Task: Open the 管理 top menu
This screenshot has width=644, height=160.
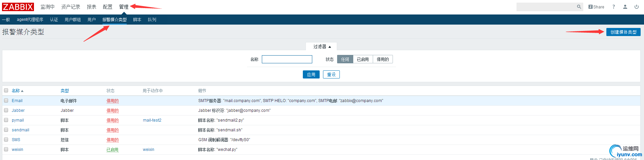Action: (124, 7)
